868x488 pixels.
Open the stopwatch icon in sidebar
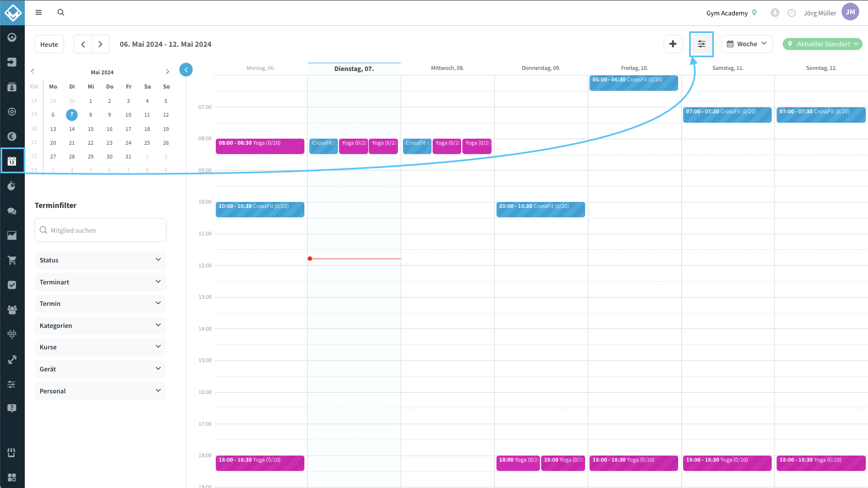[12, 186]
